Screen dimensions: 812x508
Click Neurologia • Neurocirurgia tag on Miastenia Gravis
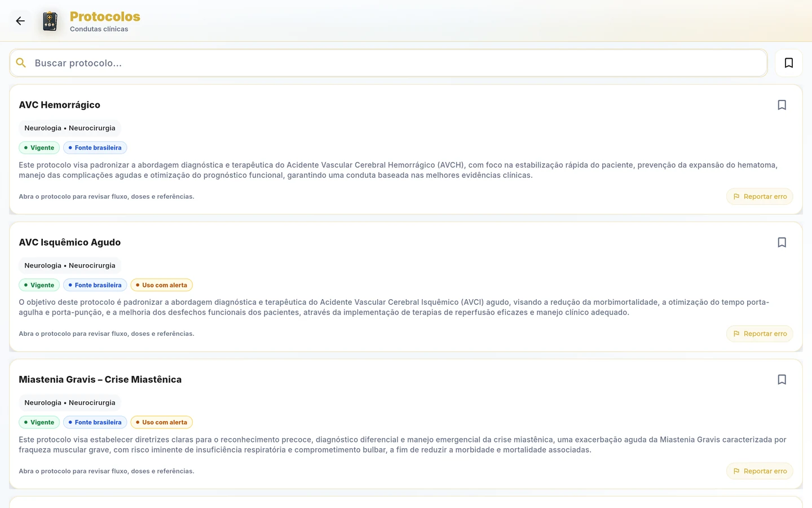pos(70,402)
